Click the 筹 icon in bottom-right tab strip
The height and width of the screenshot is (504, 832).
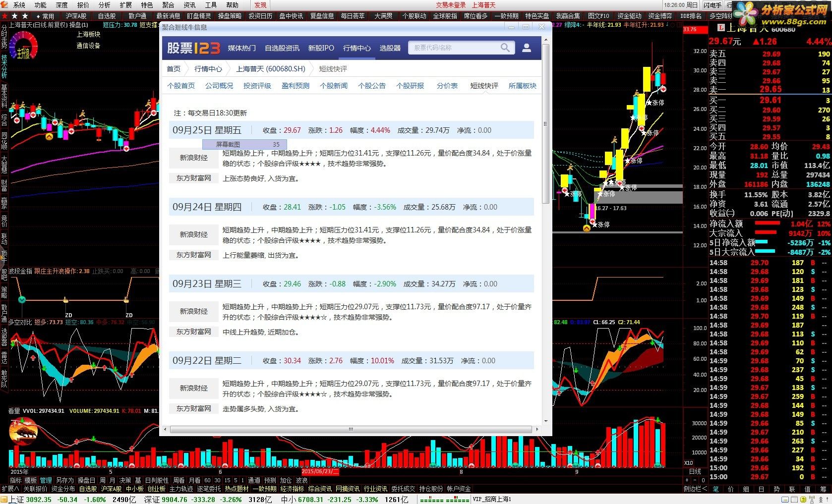pos(823,489)
